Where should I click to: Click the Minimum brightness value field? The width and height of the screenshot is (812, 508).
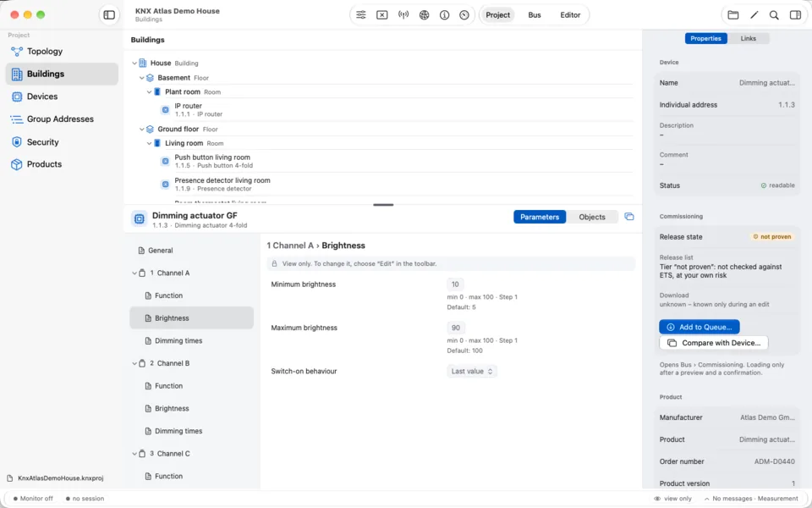pyautogui.click(x=455, y=284)
